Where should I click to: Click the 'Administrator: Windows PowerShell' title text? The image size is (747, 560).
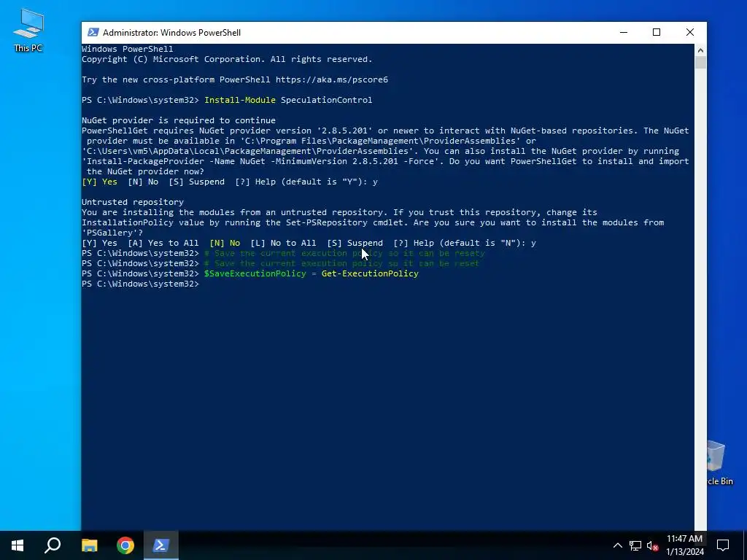coord(172,33)
